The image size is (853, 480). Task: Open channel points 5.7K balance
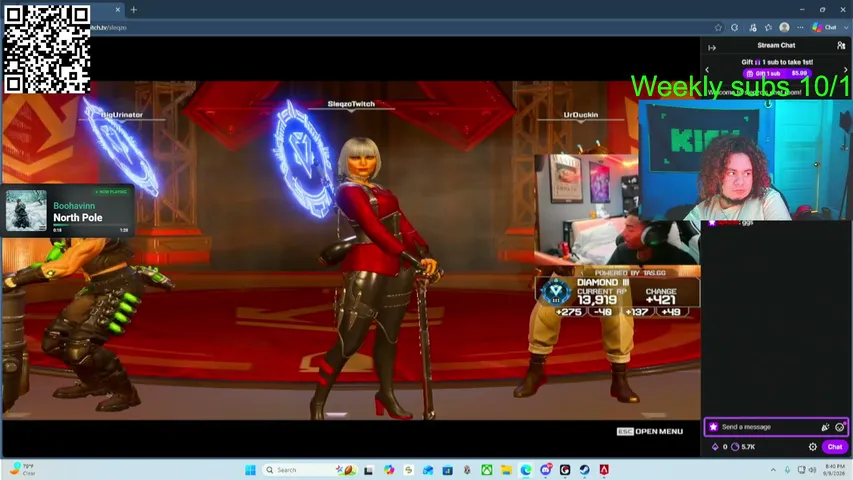(744, 447)
